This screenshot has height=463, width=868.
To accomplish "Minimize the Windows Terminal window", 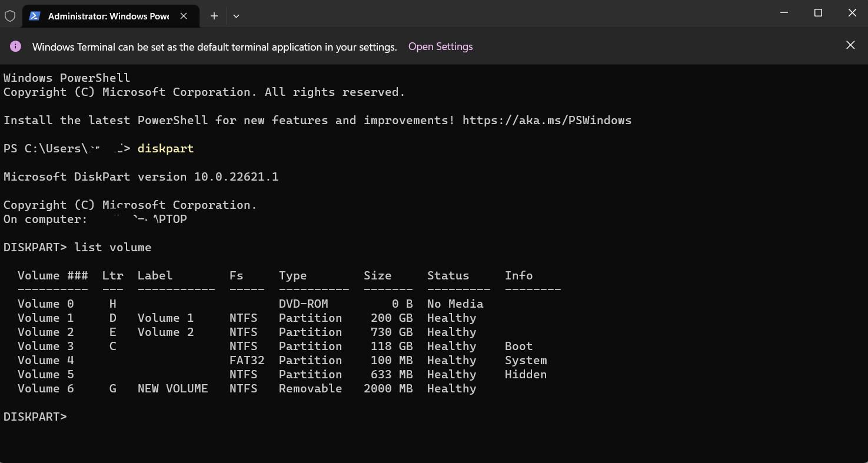I will click(x=783, y=12).
